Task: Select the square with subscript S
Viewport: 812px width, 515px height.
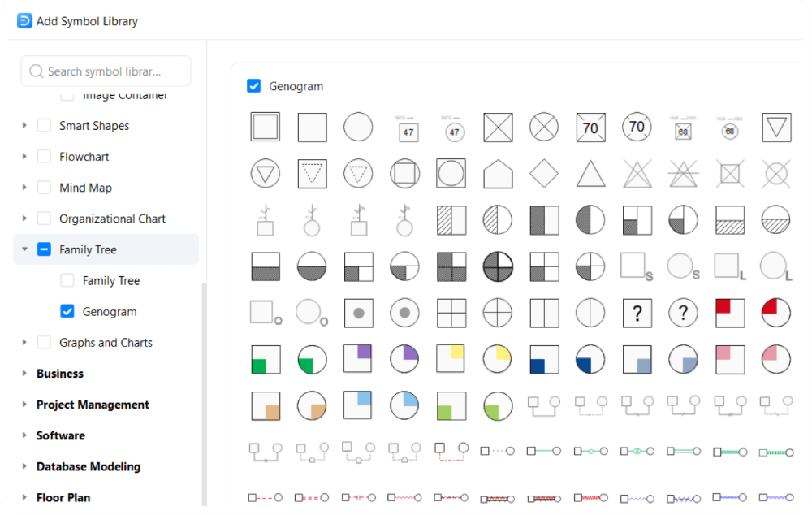Action: 637,266
